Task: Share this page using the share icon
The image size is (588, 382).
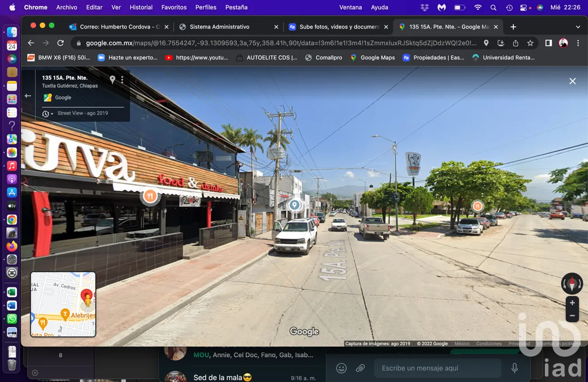Action: coord(515,43)
